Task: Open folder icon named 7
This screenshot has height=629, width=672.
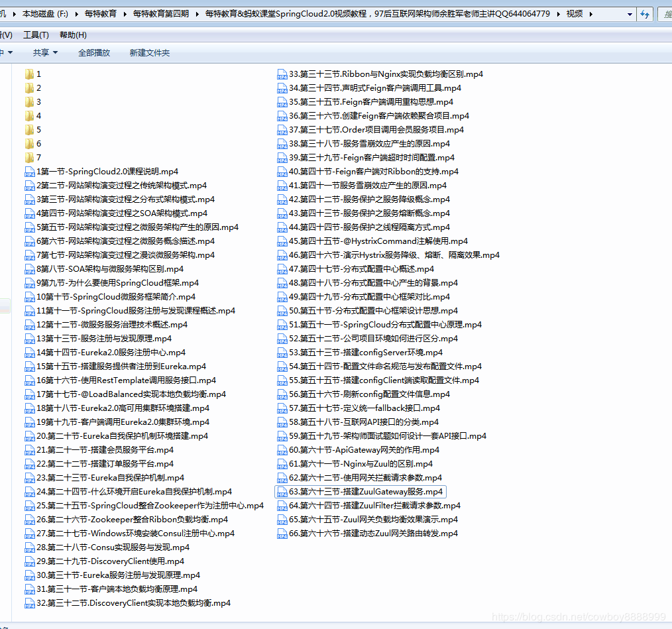Action: pos(29,158)
